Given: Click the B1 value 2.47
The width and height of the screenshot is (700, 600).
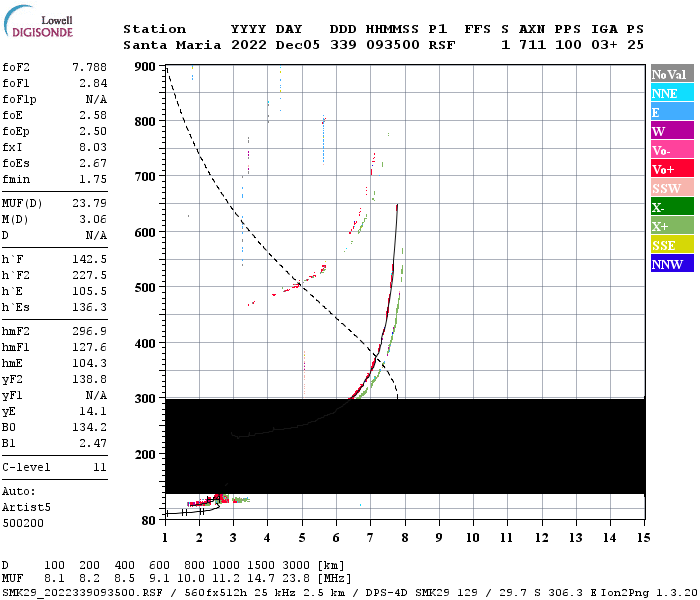Looking at the screenshot, I should [93, 444].
